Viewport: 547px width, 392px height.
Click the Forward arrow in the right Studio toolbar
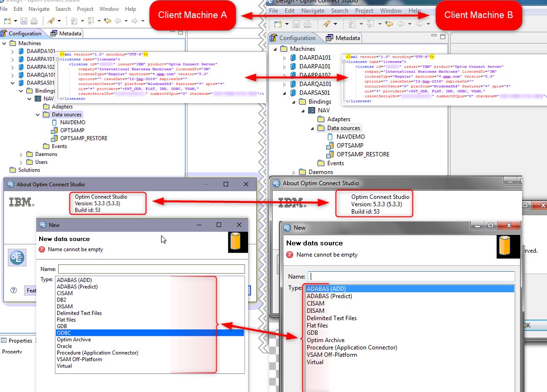(x=419, y=24)
